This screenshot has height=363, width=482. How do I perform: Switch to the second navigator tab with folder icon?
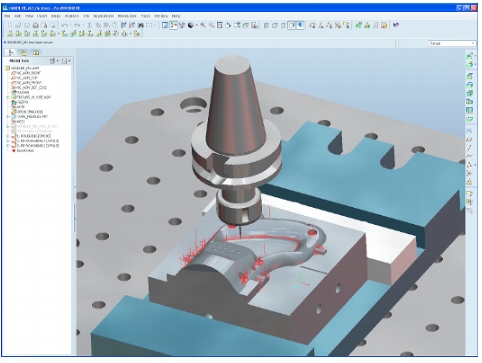pos(23,53)
